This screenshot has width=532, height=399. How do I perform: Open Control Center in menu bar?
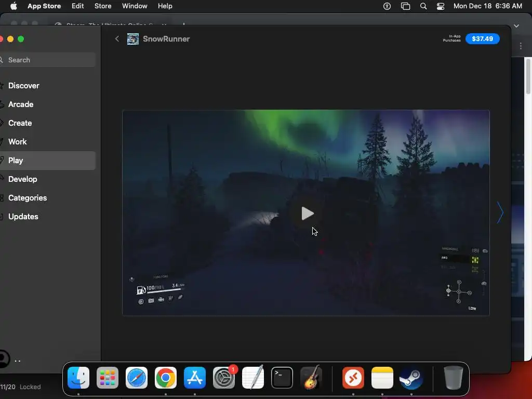coord(441,6)
